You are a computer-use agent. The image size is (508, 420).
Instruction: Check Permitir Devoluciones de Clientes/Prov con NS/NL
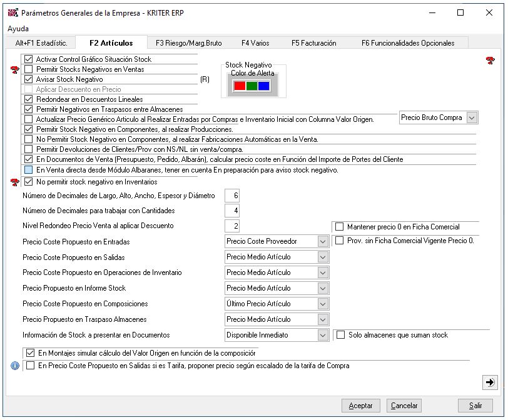(29, 149)
